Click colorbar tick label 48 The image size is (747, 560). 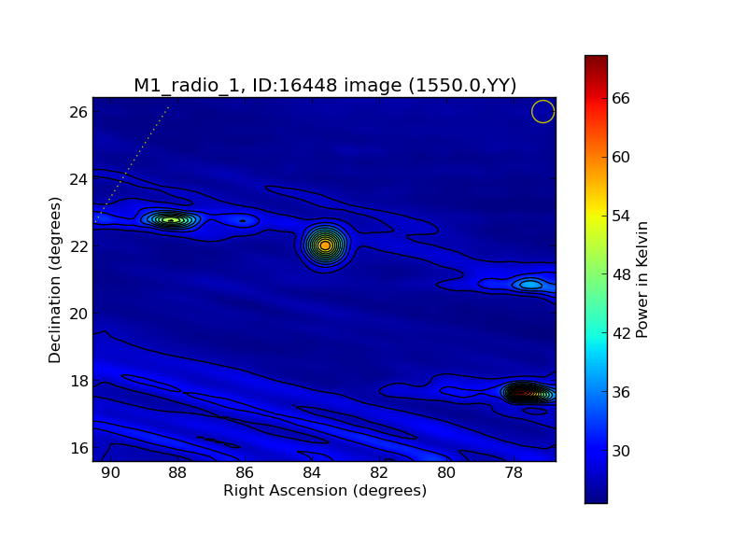point(621,274)
